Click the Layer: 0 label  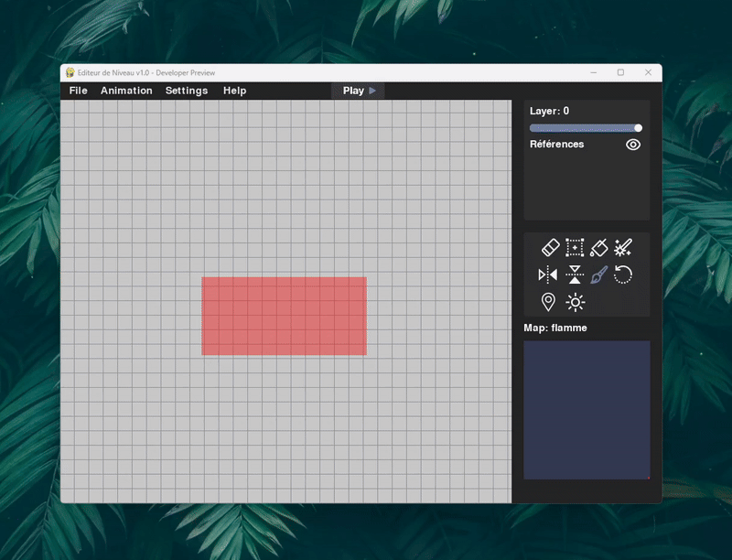point(550,111)
